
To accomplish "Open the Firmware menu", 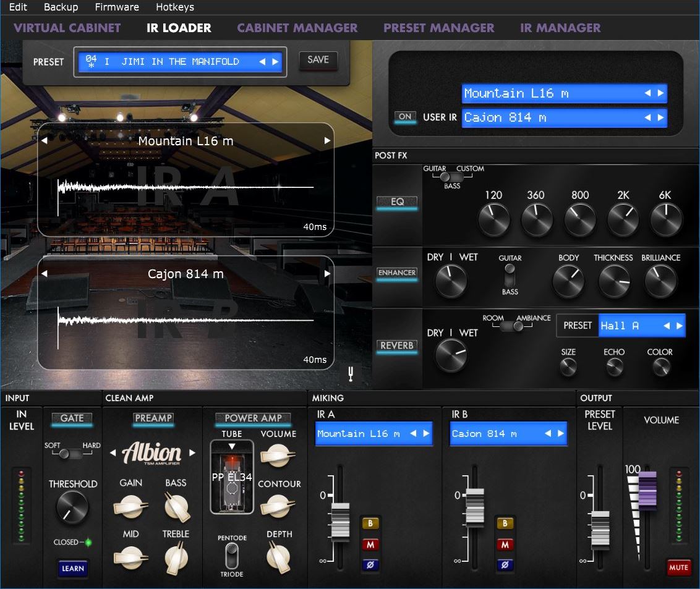I will tap(117, 7).
